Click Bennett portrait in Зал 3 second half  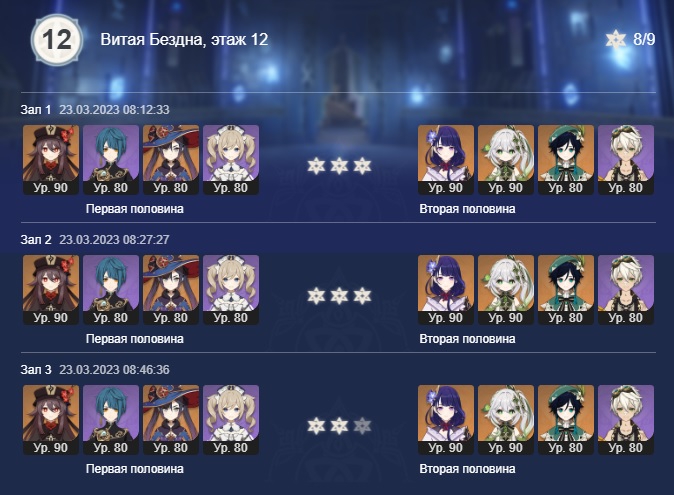pyautogui.click(x=626, y=420)
